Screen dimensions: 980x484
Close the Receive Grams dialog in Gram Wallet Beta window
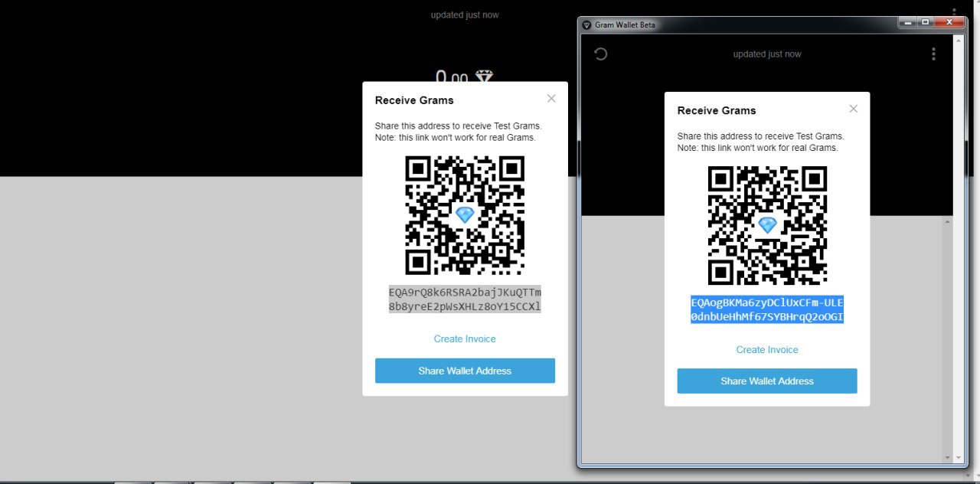[x=853, y=109]
